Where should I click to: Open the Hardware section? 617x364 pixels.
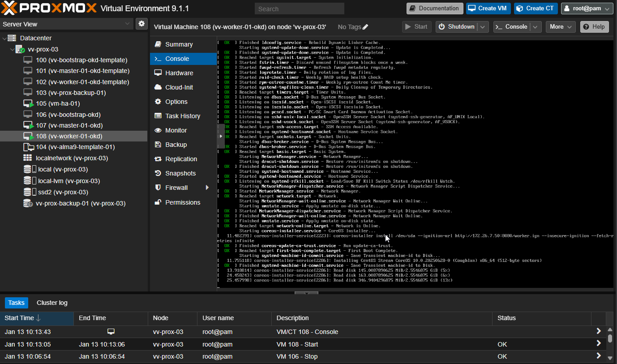(179, 73)
